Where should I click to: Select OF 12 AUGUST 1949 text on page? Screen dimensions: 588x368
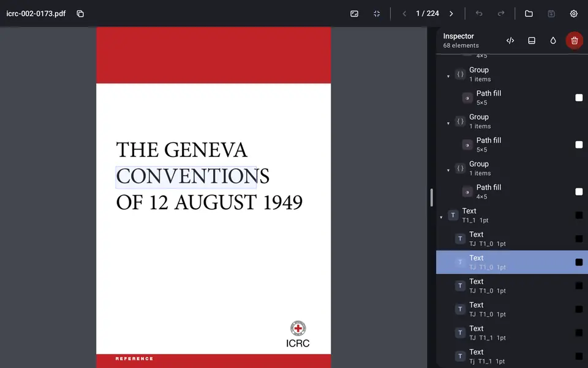(x=209, y=203)
